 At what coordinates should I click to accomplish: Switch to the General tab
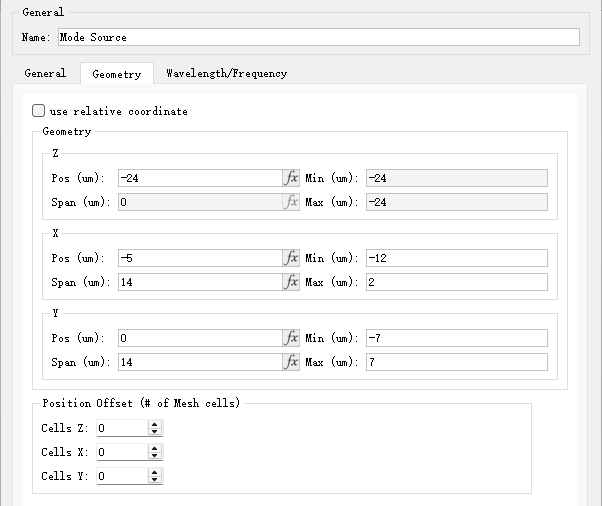45,73
